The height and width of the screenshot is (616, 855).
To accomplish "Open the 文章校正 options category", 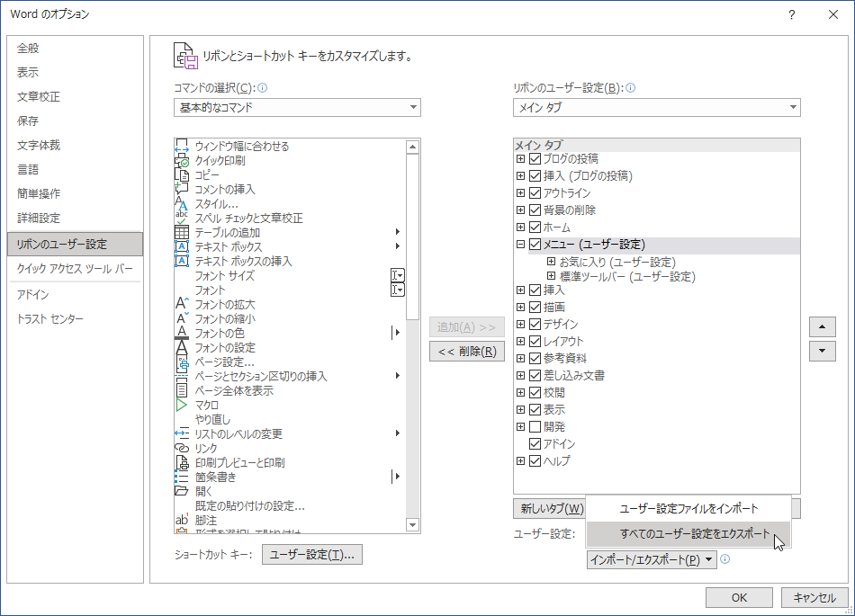I will (x=75, y=96).
